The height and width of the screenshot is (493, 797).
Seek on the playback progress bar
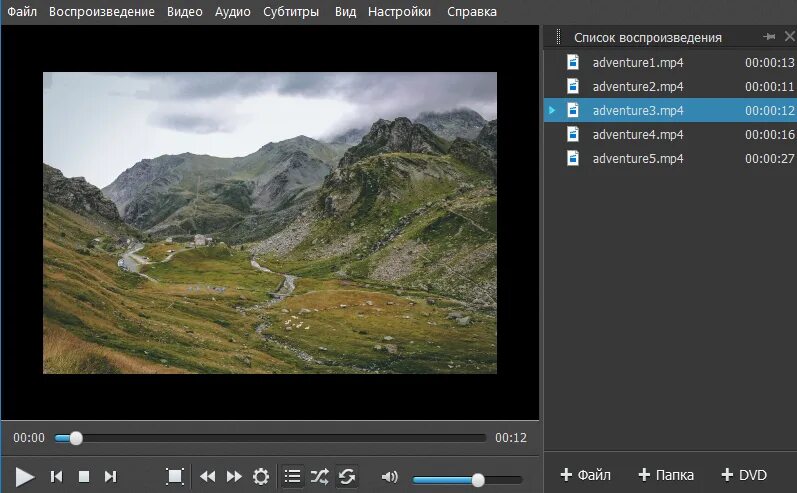270,438
